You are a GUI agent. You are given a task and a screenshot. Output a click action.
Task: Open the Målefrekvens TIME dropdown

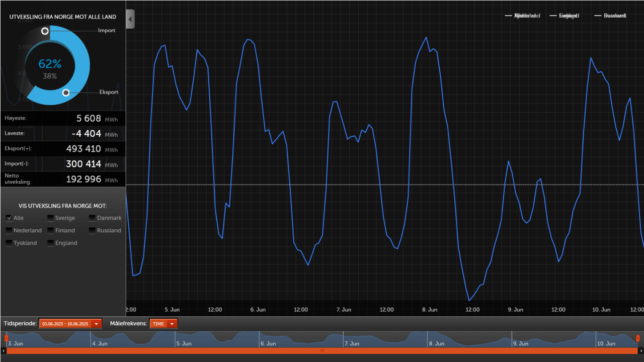pyautogui.click(x=172, y=323)
